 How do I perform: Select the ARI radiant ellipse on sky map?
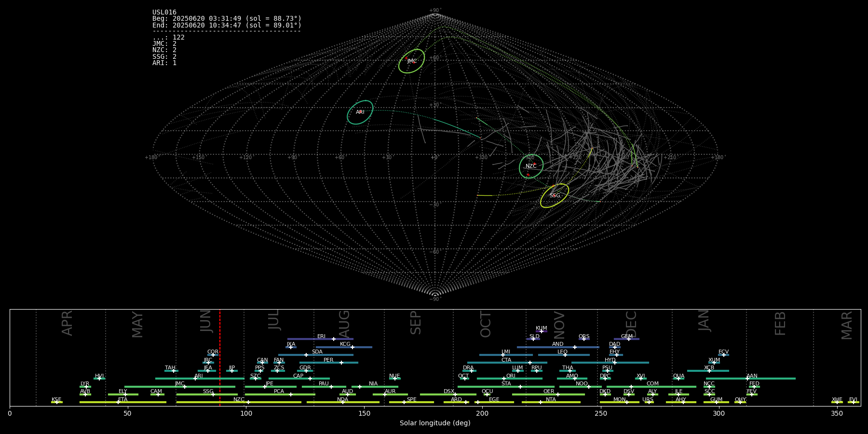pyautogui.click(x=360, y=112)
